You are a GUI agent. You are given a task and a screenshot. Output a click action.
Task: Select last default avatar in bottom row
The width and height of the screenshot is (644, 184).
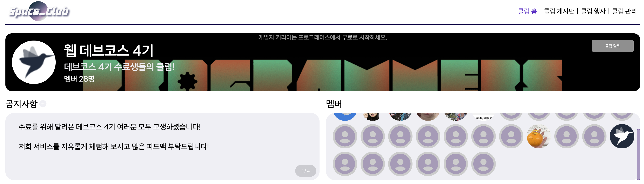483,164
